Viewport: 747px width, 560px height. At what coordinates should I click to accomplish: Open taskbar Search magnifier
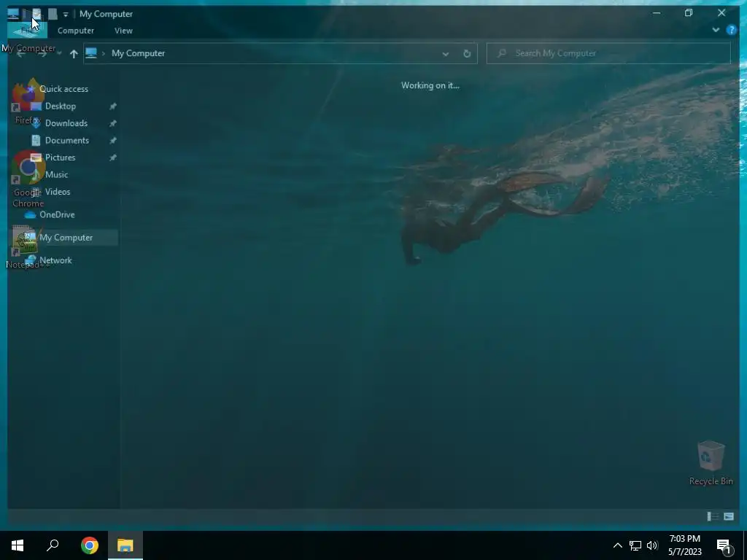click(53, 545)
